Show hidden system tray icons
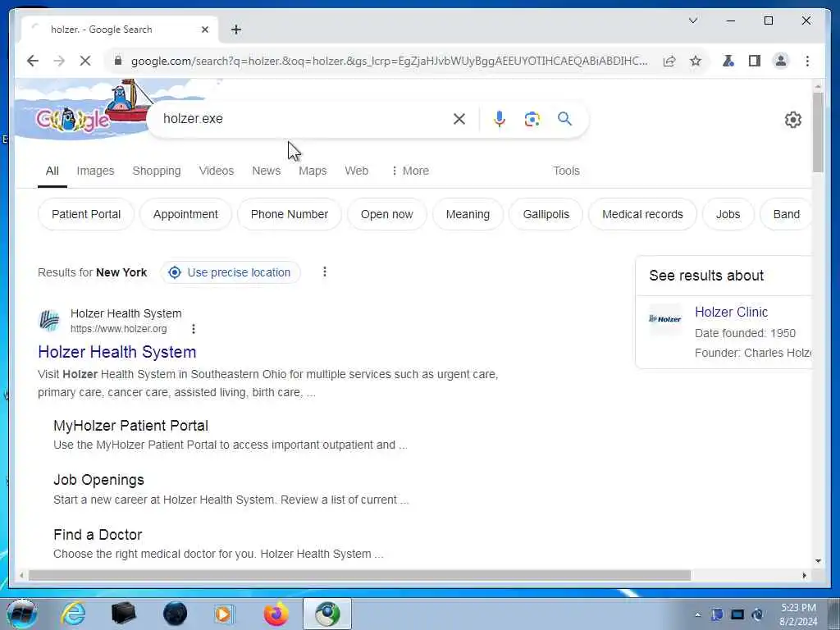This screenshot has height=630, width=840. click(x=697, y=614)
